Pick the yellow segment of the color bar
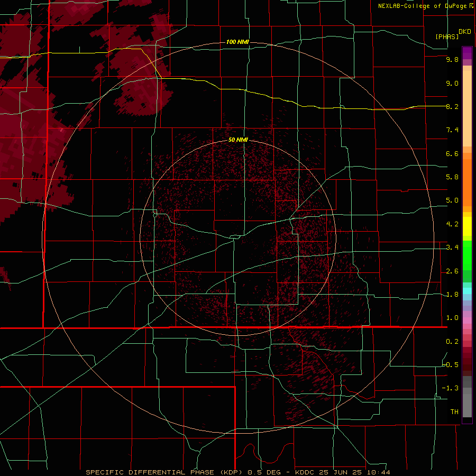 click(467, 226)
